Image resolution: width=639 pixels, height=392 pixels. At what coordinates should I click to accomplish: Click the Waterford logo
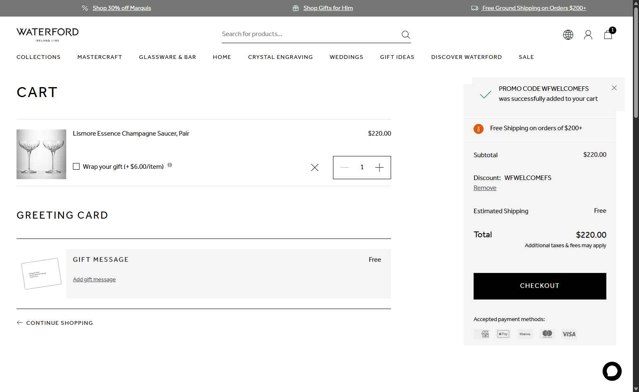[x=48, y=34]
